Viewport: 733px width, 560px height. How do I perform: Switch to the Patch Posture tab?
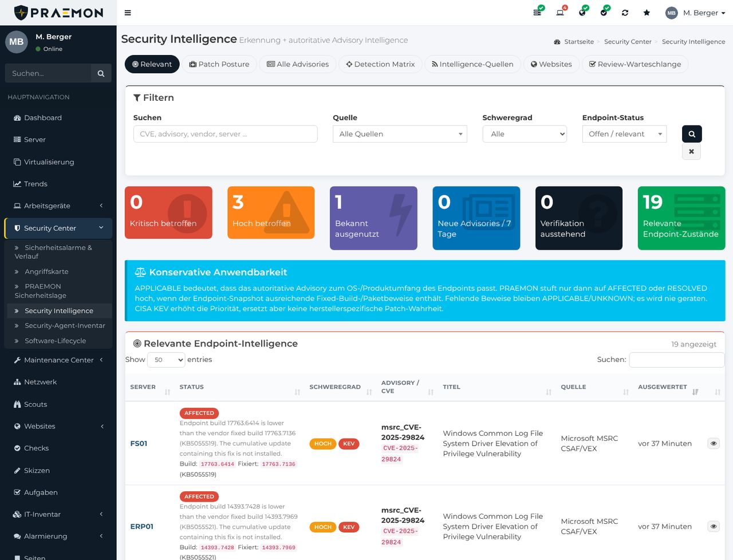[x=219, y=64]
